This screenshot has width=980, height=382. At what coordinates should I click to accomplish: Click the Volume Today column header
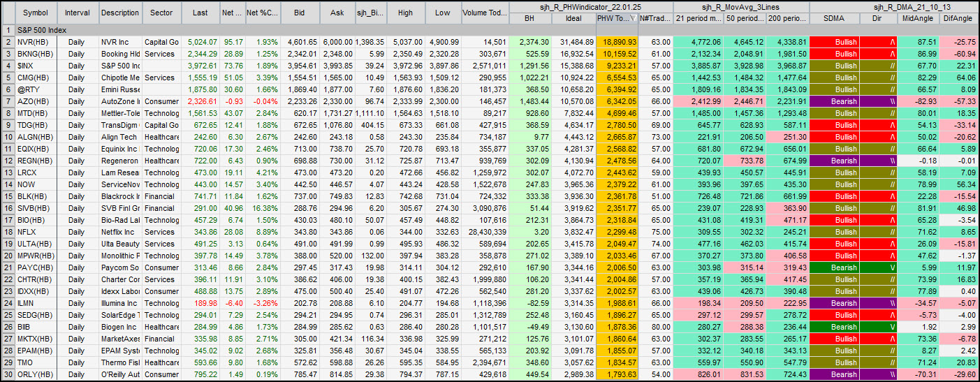click(485, 13)
